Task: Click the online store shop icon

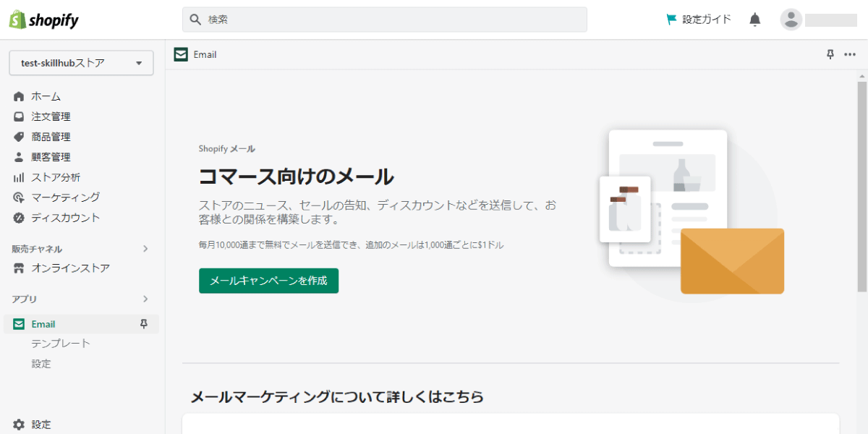Action: pyautogui.click(x=19, y=268)
